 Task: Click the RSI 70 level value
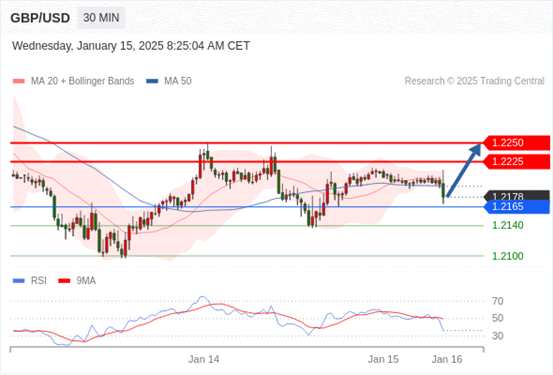(x=498, y=301)
